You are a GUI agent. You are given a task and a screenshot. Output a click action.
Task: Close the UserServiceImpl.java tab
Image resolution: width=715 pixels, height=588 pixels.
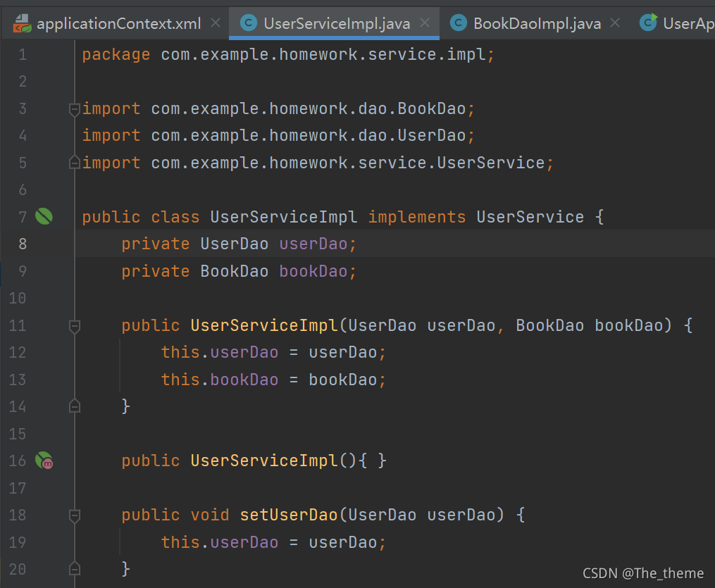click(x=425, y=23)
